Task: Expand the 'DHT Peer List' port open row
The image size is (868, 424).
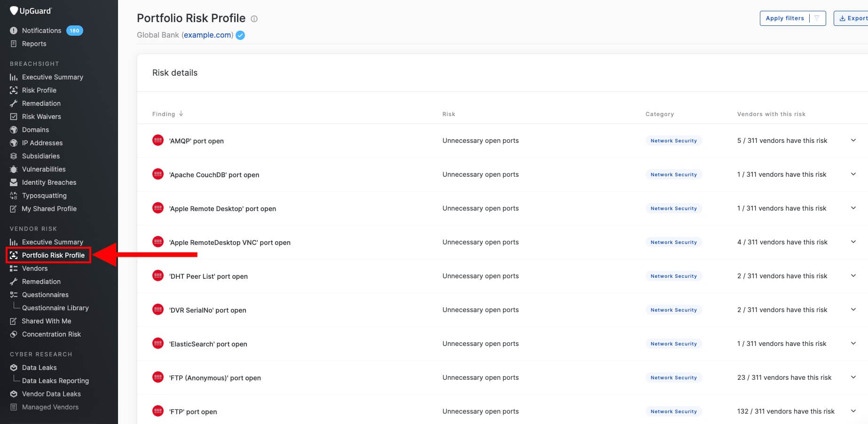Action: point(853,276)
